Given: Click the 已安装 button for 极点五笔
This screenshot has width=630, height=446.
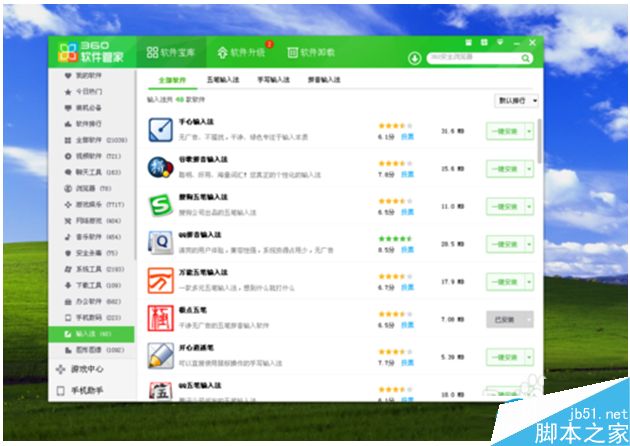Looking at the screenshot, I should pos(505,319).
